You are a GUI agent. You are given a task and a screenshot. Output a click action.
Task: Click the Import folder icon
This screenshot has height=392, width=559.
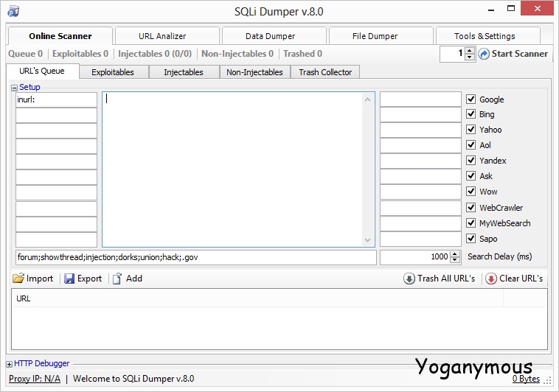[x=18, y=279]
